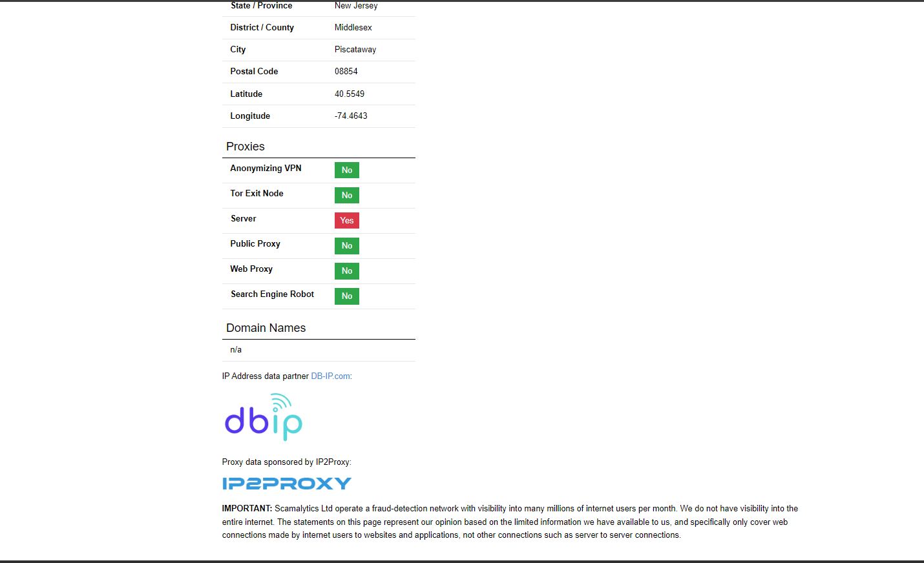This screenshot has height=563, width=924.
Task: Click the Proxies section heading
Action: click(x=246, y=147)
